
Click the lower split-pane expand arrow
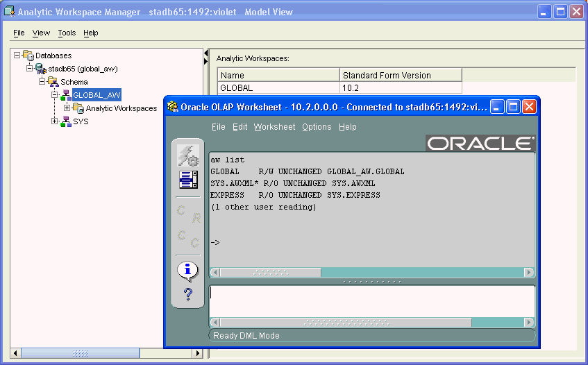[x=205, y=61]
